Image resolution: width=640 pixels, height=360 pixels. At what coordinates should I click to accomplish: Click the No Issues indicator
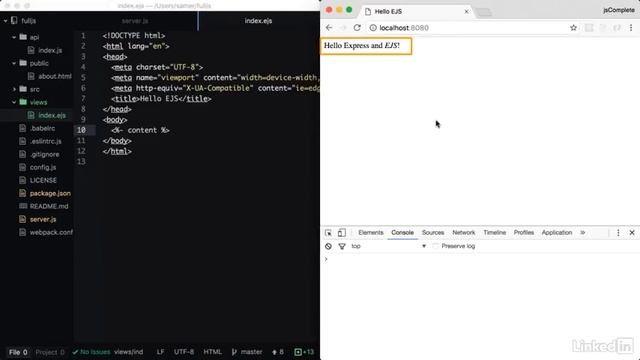point(91,352)
